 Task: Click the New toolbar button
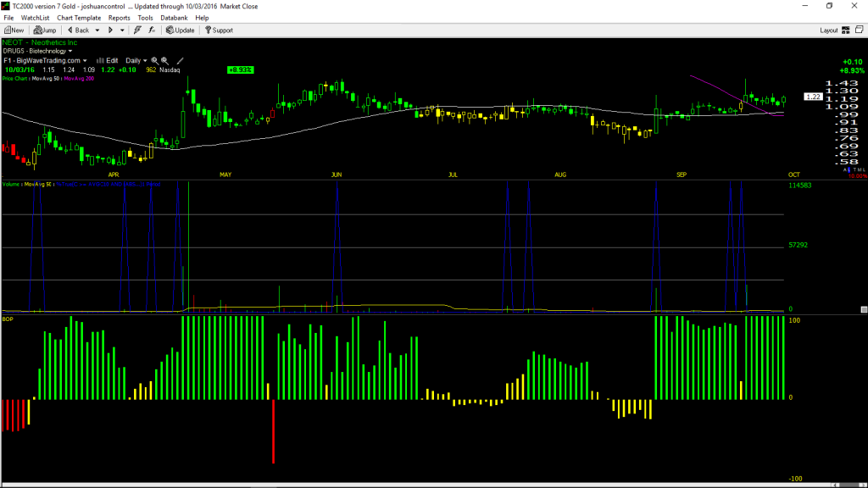coord(14,30)
